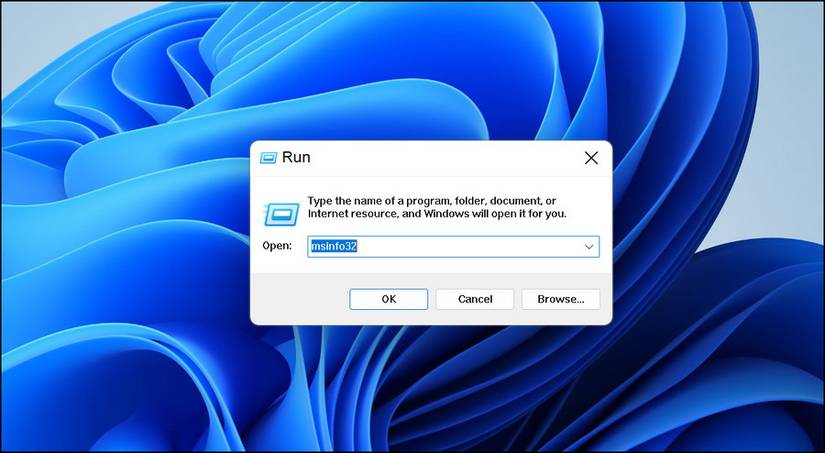825x453 pixels.
Task: Close the Run dialog with the X
Action: [x=591, y=158]
